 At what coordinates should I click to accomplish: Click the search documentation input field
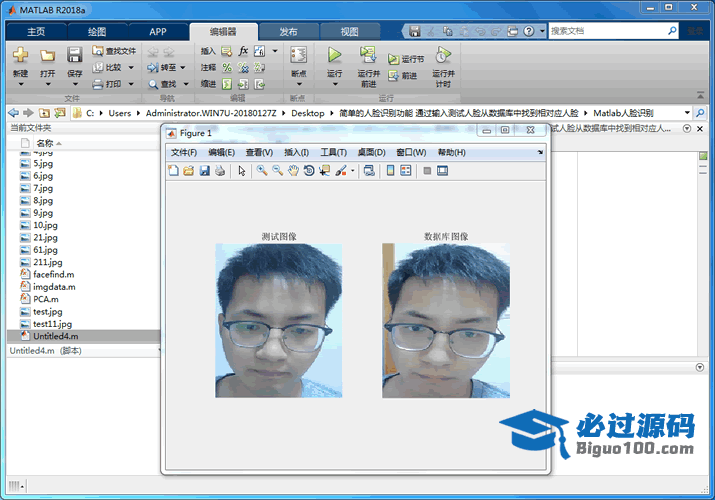click(x=608, y=31)
